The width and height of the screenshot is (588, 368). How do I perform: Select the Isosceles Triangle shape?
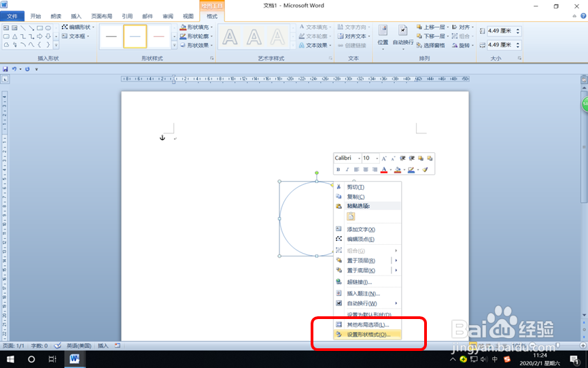click(x=15, y=36)
